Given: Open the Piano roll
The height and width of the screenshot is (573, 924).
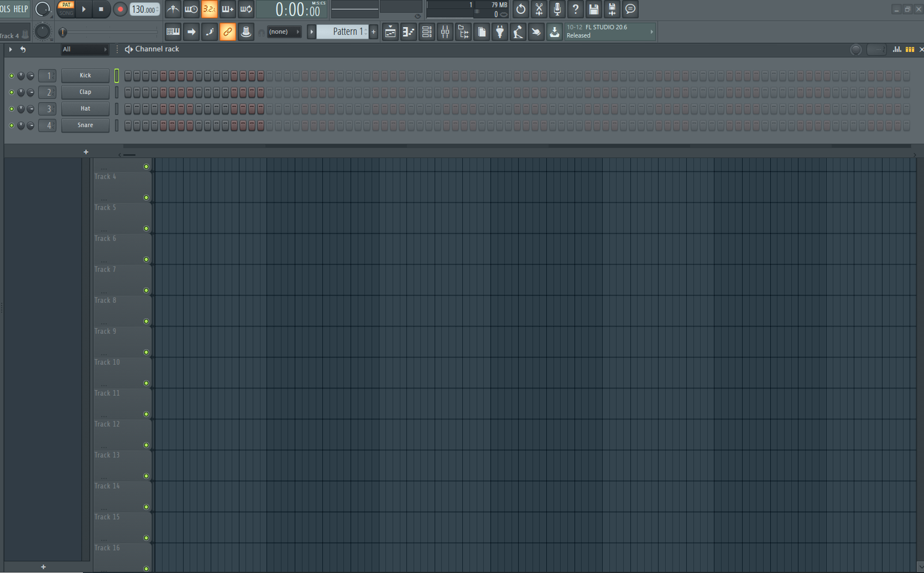Looking at the screenshot, I should pyautogui.click(x=408, y=32).
